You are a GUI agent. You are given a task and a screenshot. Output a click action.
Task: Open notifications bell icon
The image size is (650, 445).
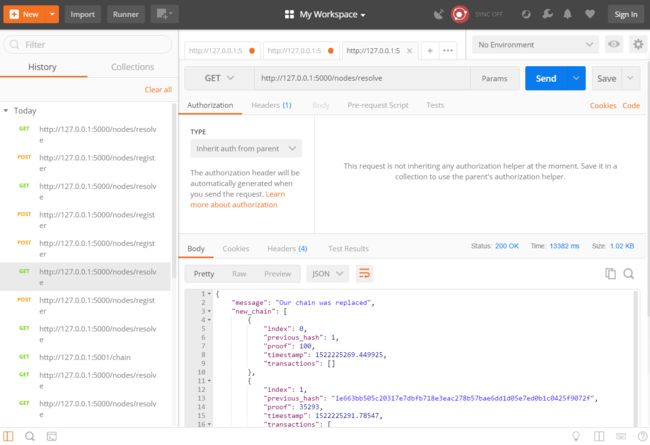pyautogui.click(x=568, y=15)
